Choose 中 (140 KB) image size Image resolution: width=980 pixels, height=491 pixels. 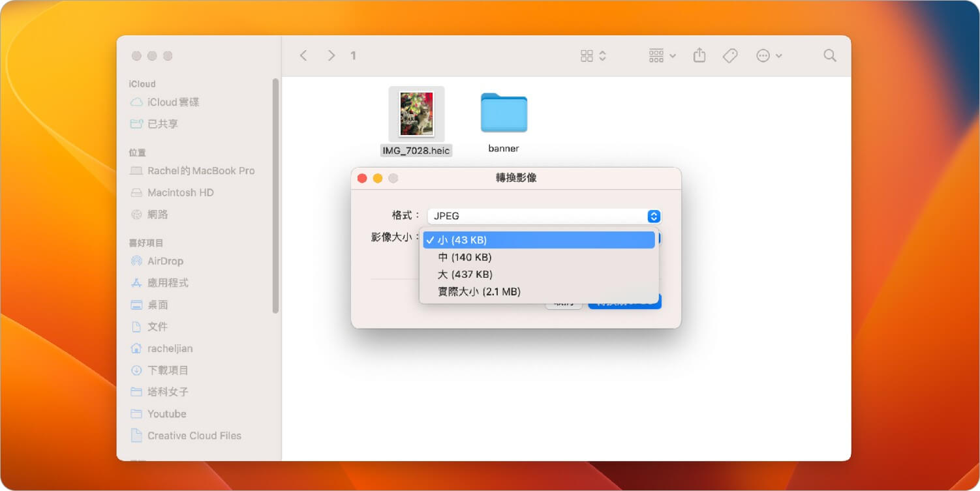coord(539,258)
